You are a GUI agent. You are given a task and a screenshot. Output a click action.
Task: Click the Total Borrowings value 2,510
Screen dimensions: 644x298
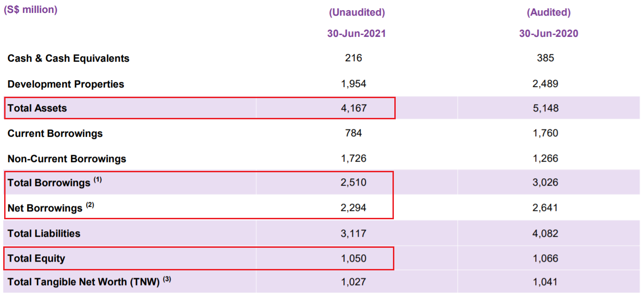coord(353,182)
